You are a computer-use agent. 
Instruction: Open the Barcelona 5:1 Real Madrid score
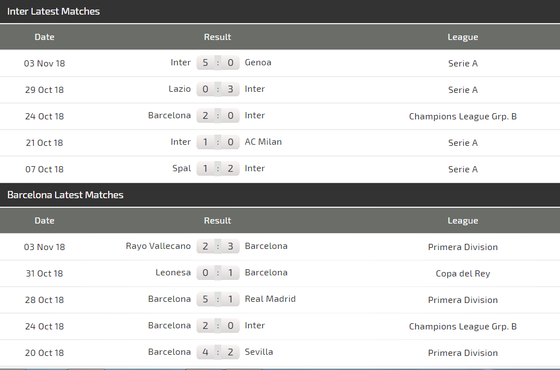(x=218, y=299)
